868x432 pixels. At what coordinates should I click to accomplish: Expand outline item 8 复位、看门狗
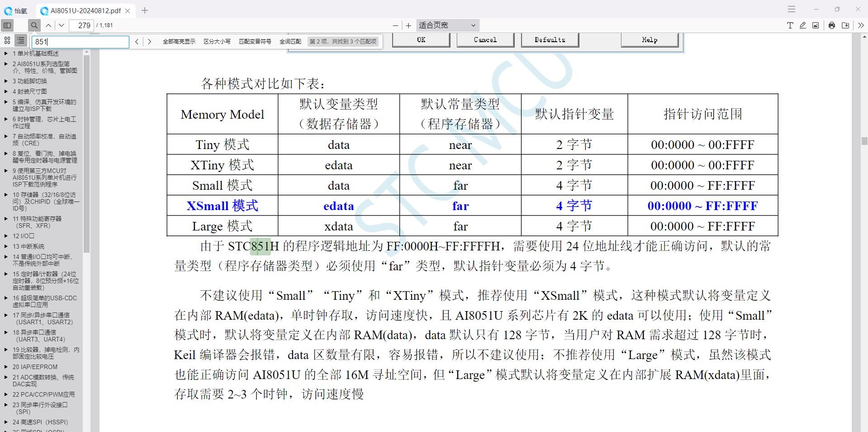pos(6,154)
